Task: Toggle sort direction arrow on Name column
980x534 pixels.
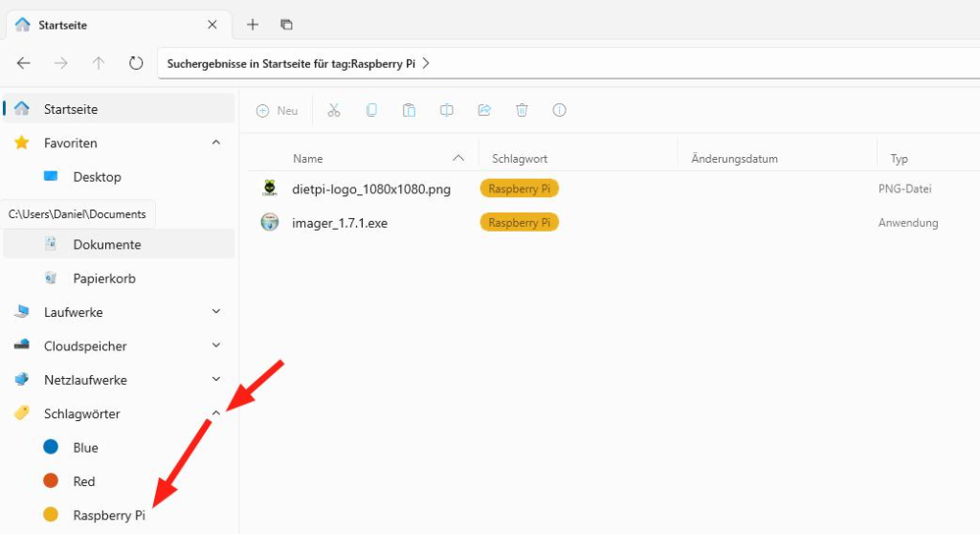Action: click(x=458, y=158)
